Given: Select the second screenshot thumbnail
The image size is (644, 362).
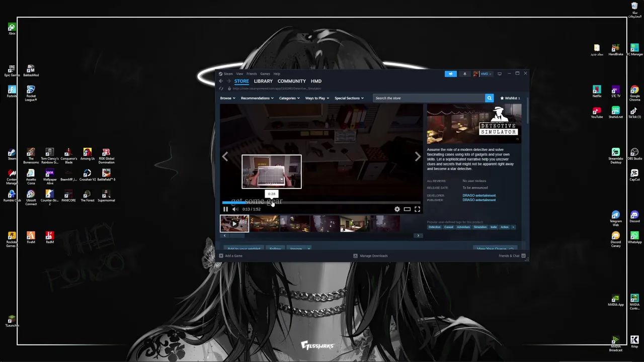Looking at the screenshot, I should pyautogui.click(x=265, y=223).
